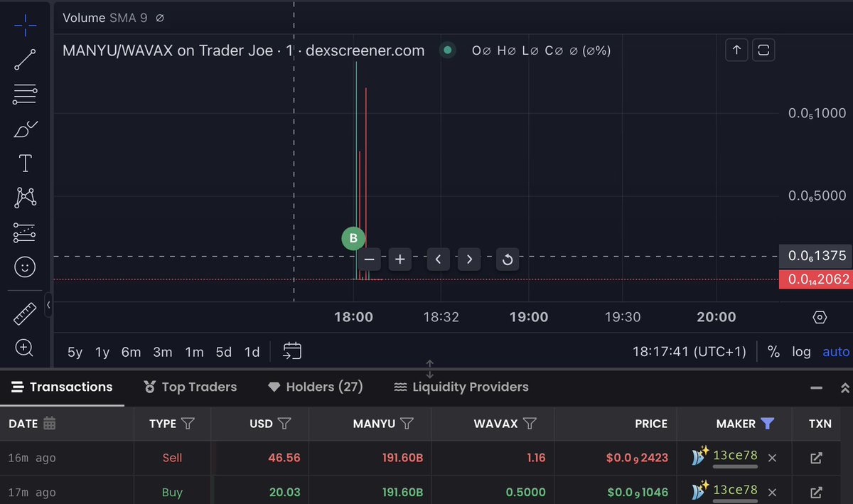Open the emoji icons tool
The width and height of the screenshot is (853, 504).
click(25, 267)
